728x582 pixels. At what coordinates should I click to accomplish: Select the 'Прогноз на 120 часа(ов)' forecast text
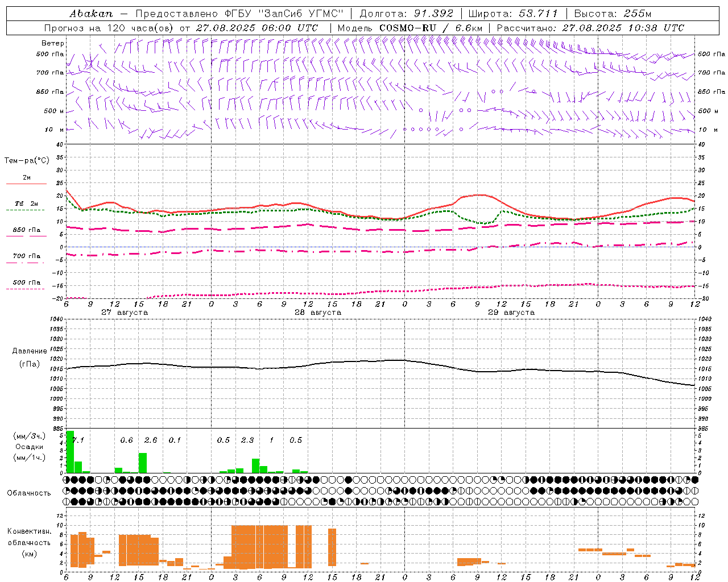click(110, 28)
